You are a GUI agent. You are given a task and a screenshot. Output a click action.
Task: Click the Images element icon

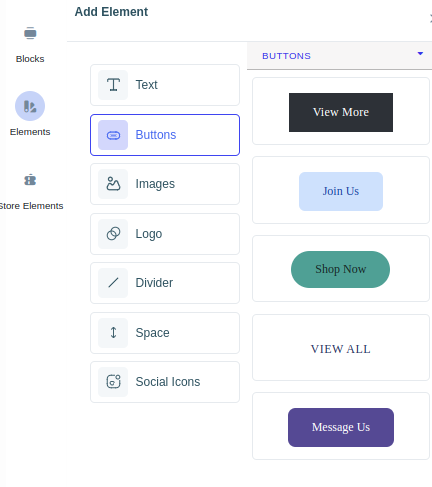tap(113, 184)
